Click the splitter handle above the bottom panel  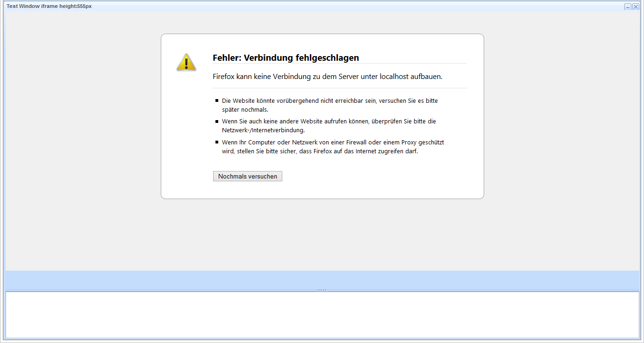point(322,290)
